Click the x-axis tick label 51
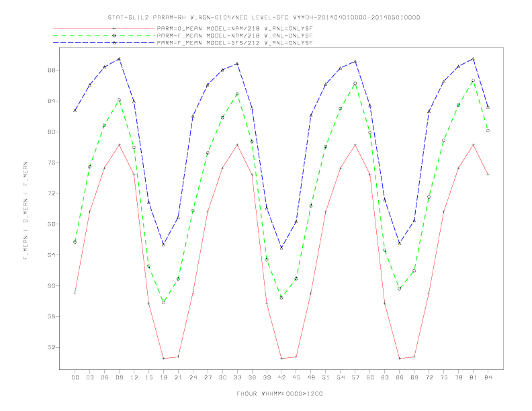Viewport: 532px width, 411px height. 326,377
